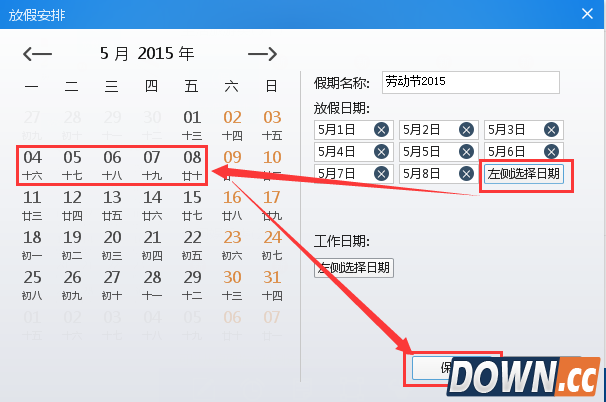The height and width of the screenshot is (402, 606).
Task: Click 左侧选择日期 button under 放假日期
Action: [523, 174]
